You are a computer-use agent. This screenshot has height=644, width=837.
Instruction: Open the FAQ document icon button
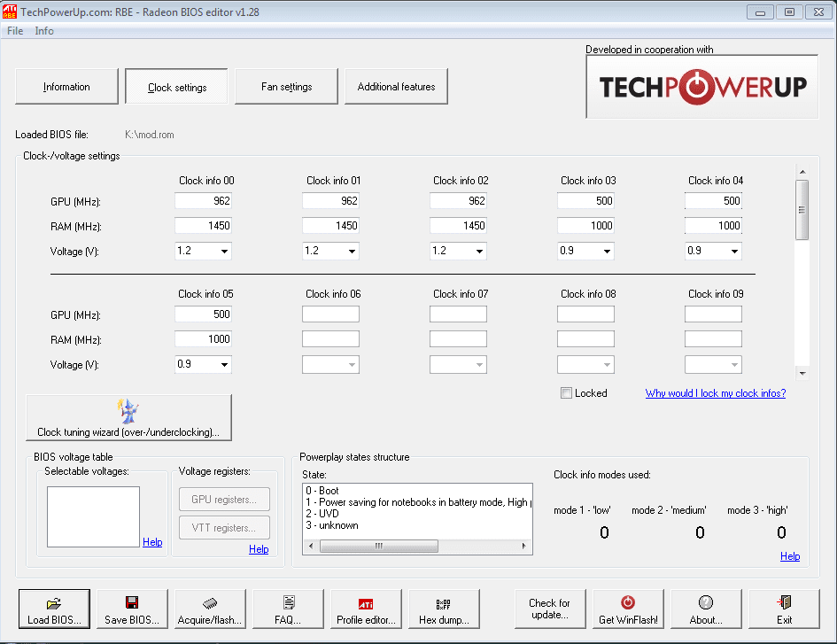288,609
